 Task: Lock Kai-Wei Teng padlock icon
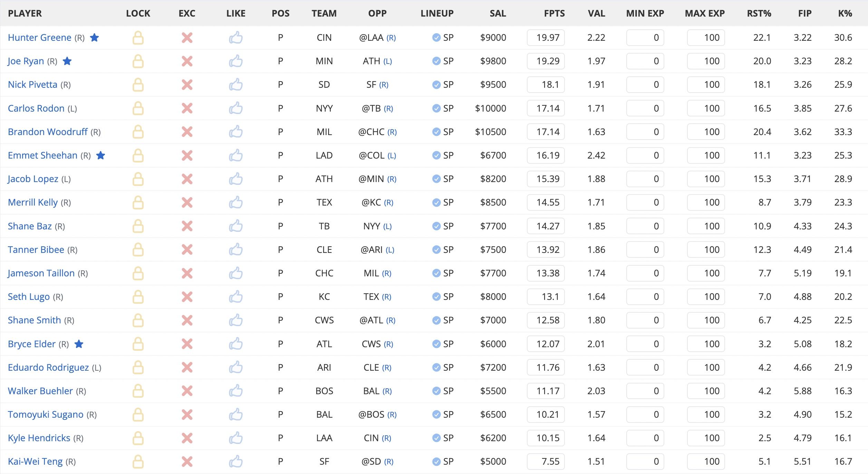click(138, 462)
